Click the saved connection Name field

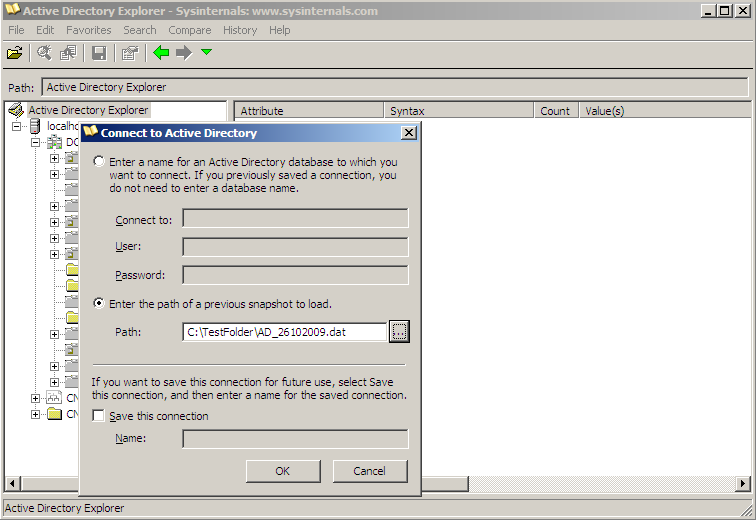coord(295,439)
